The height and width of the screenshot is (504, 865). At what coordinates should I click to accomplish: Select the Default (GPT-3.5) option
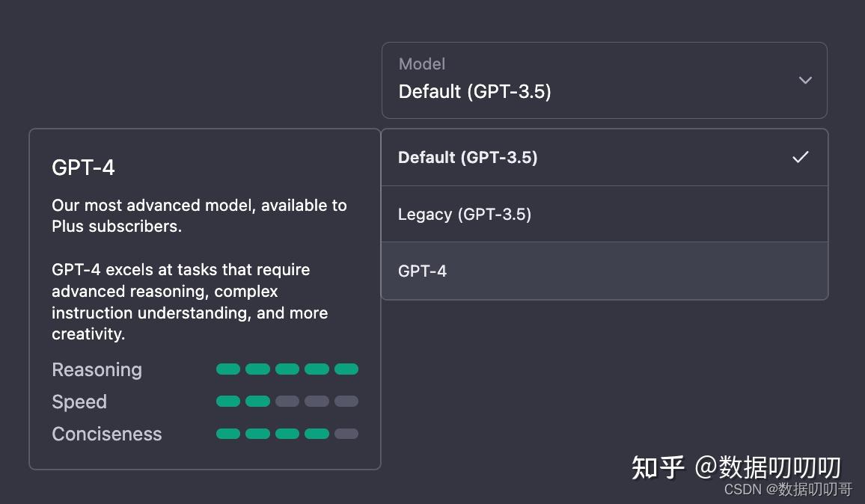click(x=604, y=158)
